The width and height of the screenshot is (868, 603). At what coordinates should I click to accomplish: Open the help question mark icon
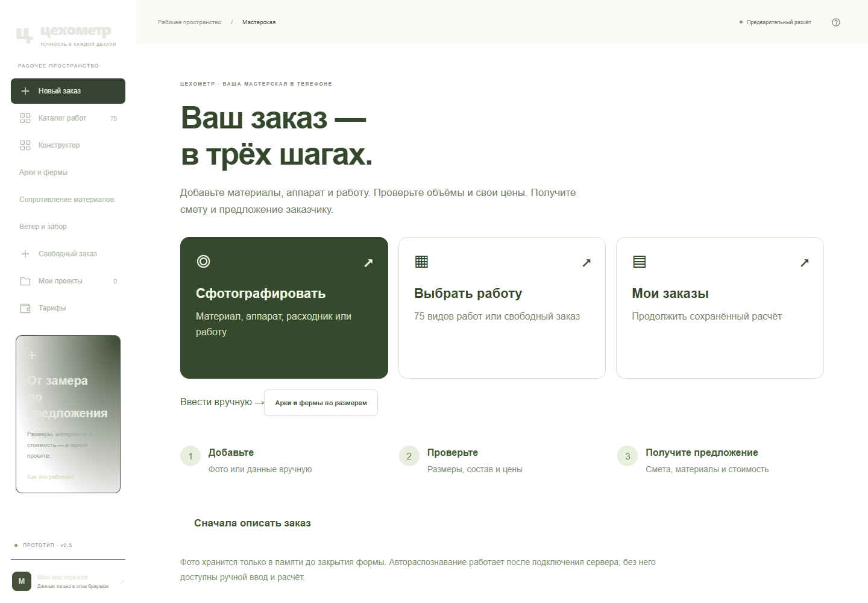(x=836, y=22)
